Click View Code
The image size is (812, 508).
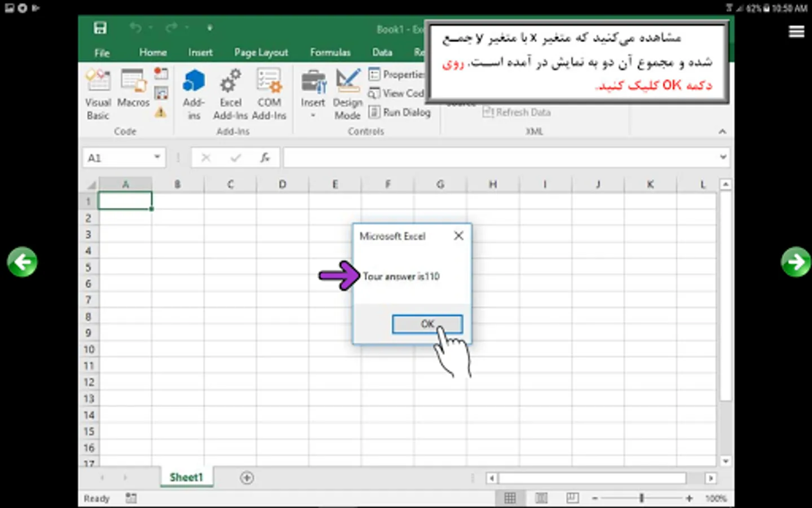(396, 93)
